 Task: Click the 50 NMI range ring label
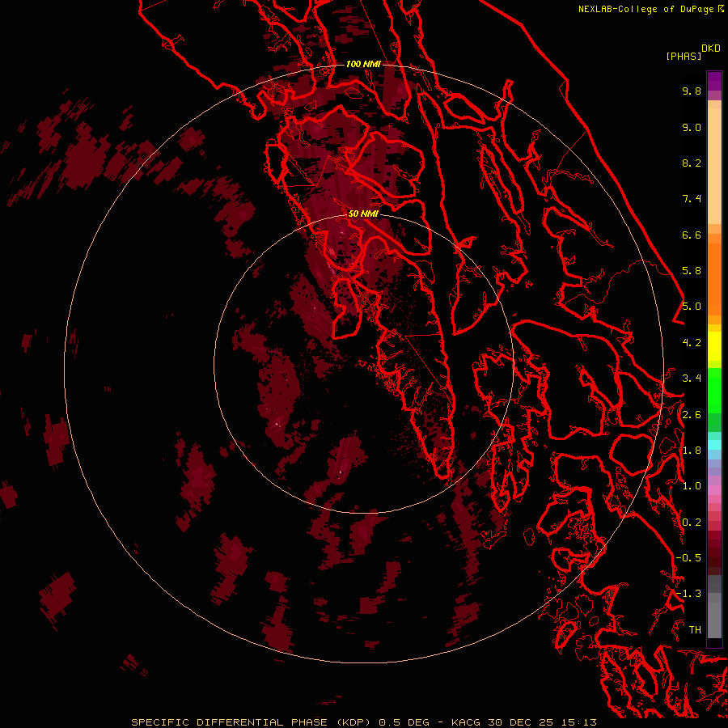tap(363, 214)
